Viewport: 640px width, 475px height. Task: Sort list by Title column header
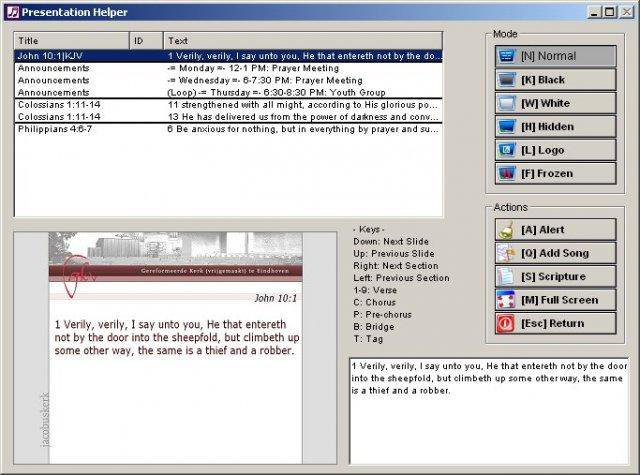(72, 41)
